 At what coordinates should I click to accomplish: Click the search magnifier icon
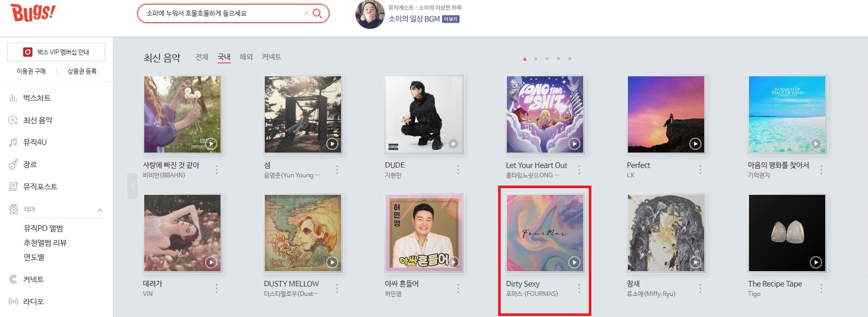317,13
